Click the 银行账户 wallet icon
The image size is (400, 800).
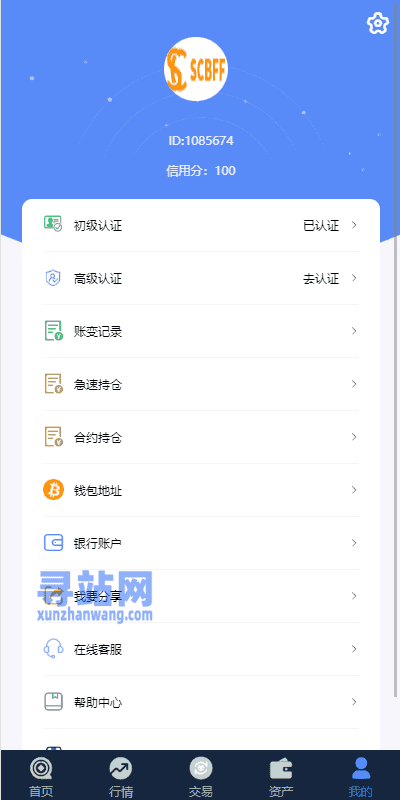point(53,542)
